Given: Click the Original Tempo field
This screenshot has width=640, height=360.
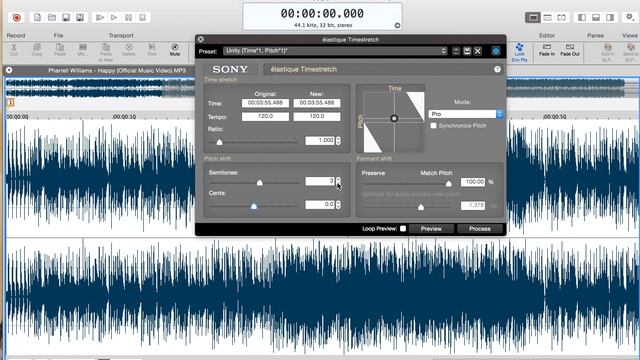Looking at the screenshot, I should (265, 116).
